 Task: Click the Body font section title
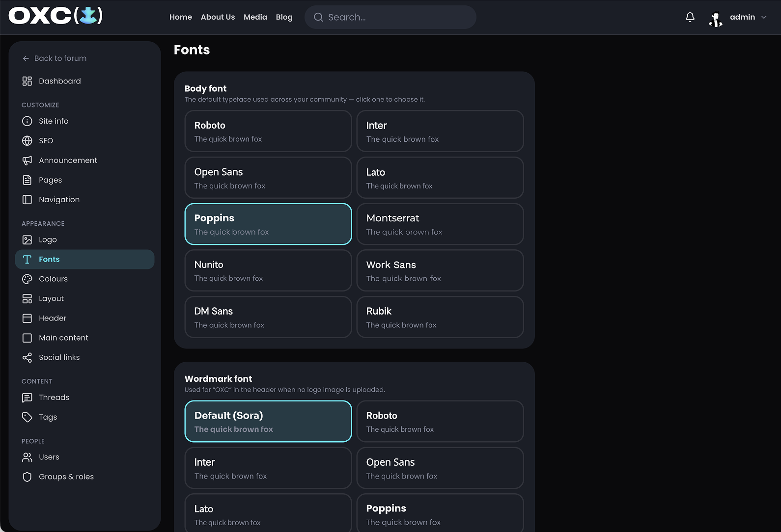(x=205, y=88)
